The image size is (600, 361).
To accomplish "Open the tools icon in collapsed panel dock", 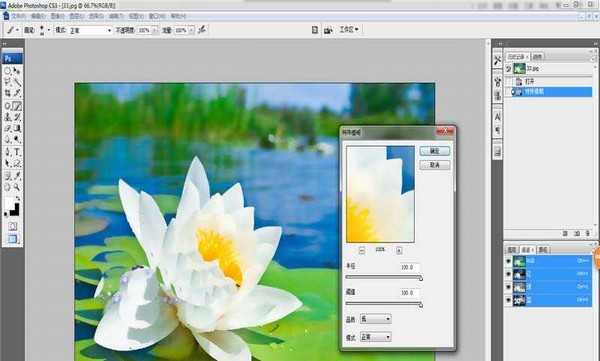I will tap(497, 60).
